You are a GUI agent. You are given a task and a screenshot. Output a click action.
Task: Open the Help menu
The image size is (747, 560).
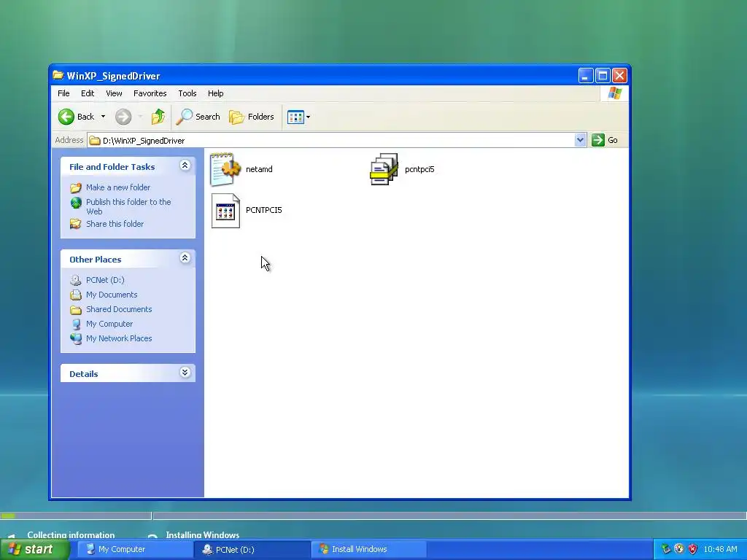215,93
